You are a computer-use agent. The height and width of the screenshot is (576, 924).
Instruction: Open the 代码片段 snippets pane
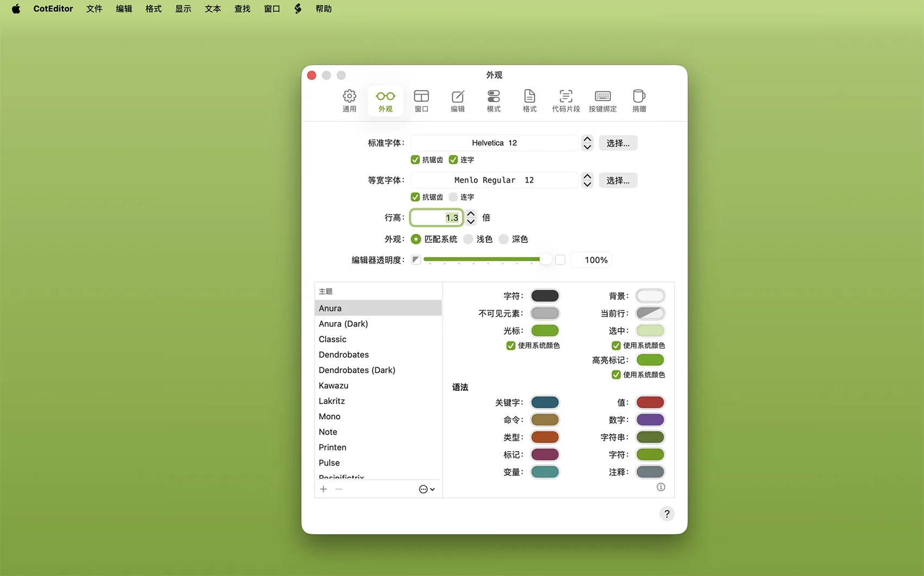[566, 101]
